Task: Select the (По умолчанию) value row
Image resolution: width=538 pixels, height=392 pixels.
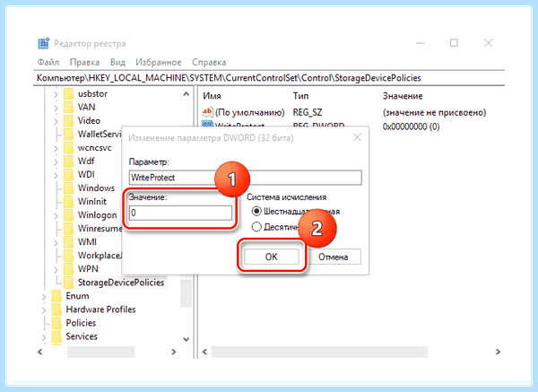Action: tap(344, 112)
